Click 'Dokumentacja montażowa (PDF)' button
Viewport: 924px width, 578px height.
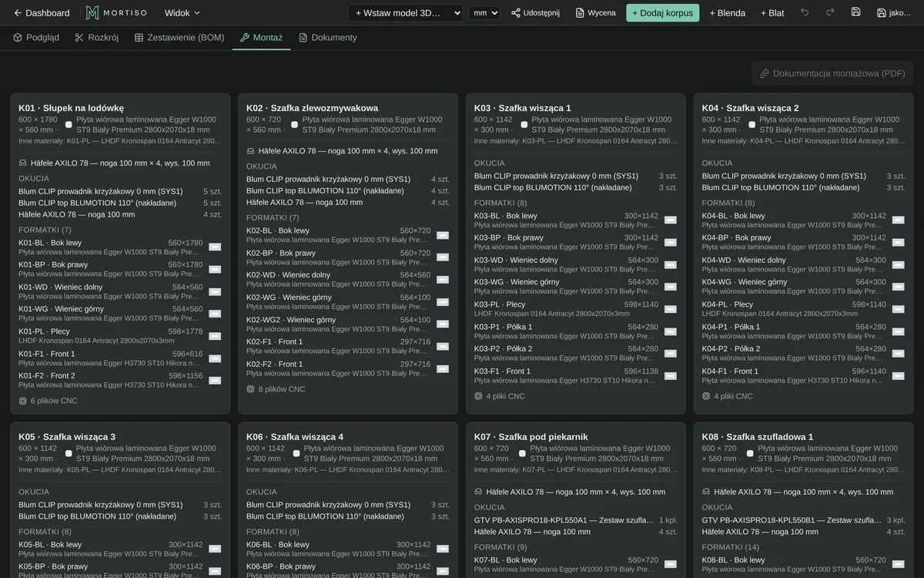tap(832, 73)
